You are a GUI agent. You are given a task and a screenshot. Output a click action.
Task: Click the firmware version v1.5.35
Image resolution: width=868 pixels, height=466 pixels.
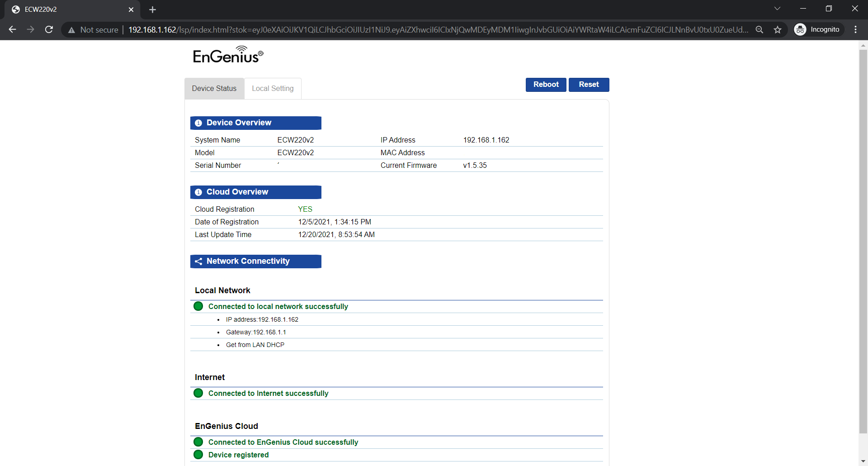tap(475, 166)
